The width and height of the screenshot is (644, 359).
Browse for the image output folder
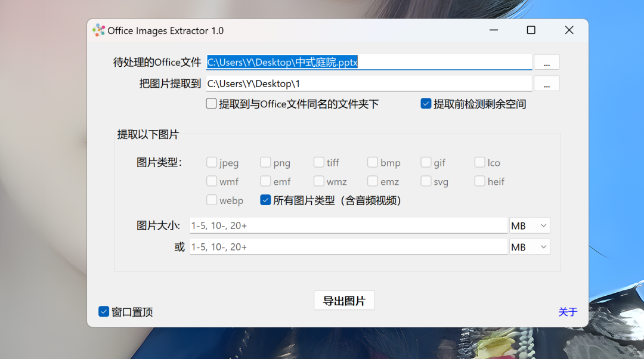tap(547, 84)
